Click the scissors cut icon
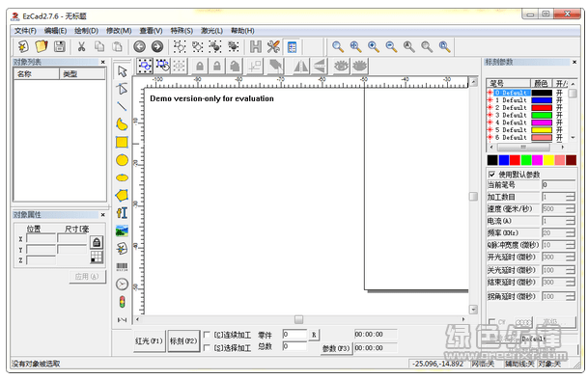 coord(81,46)
